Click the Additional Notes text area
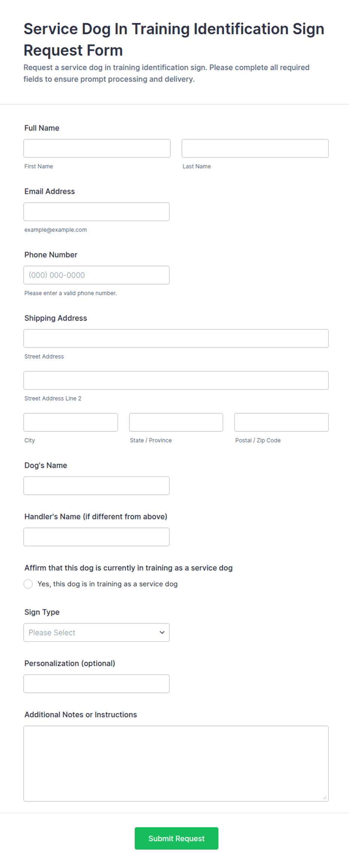This screenshot has height=868, width=349. pyautogui.click(x=176, y=764)
